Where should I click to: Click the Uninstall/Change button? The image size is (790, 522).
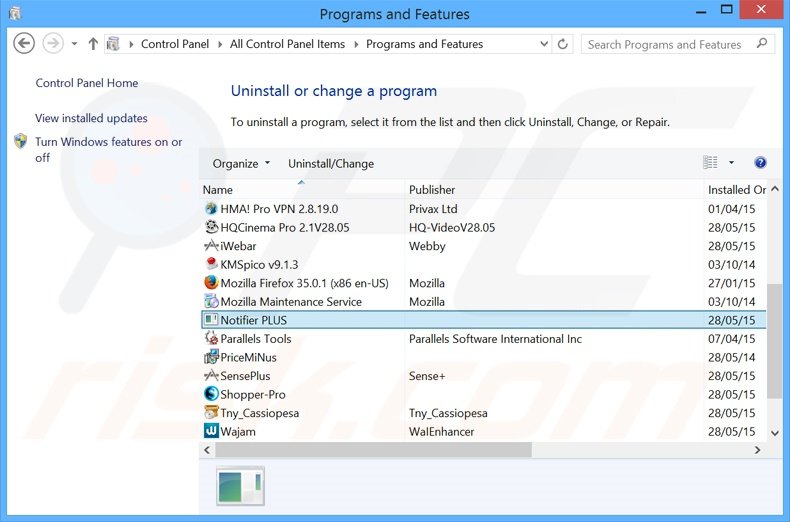[x=331, y=164]
